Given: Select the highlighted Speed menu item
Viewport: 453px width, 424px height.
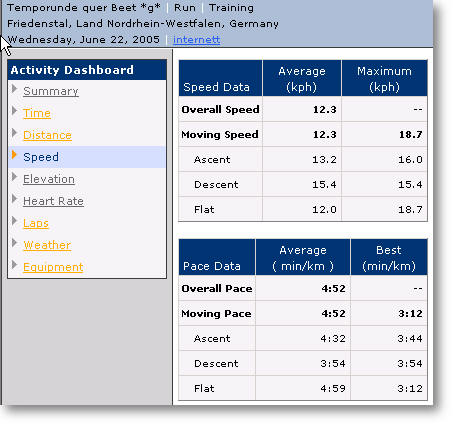Looking at the screenshot, I should click(x=87, y=157).
